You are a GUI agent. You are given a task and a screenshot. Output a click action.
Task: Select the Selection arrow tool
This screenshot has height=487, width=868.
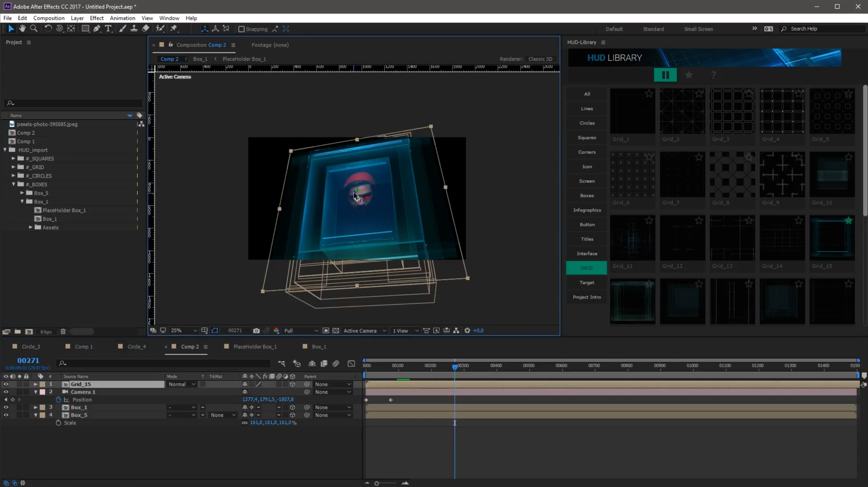click(11, 29)
